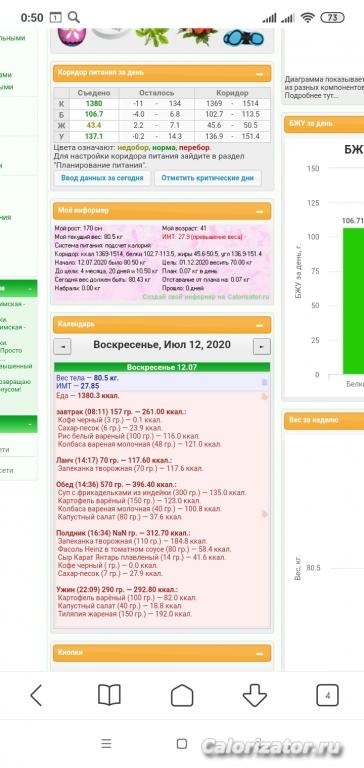
Task: Select the red flower bouquet image
Action: 197,36
